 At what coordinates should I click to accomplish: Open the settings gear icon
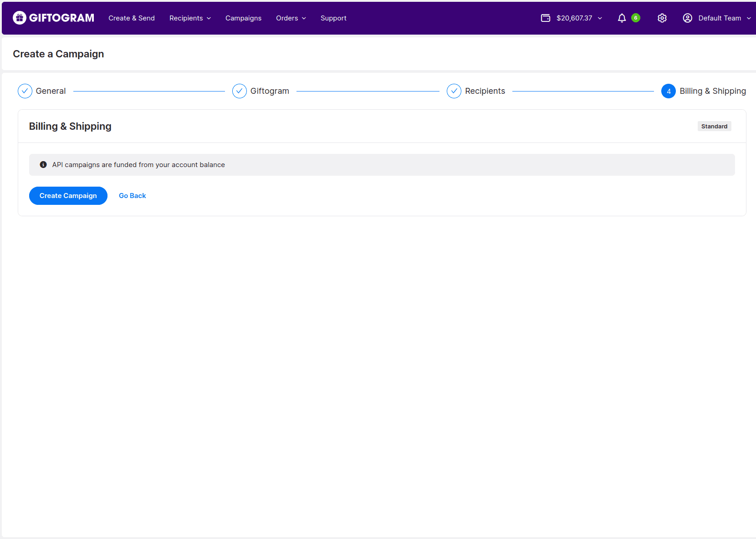coord(662,18)
